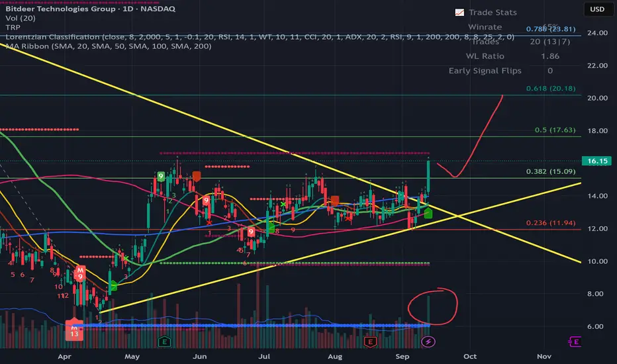Click the Nov label on the time axis

pos(544,357)
